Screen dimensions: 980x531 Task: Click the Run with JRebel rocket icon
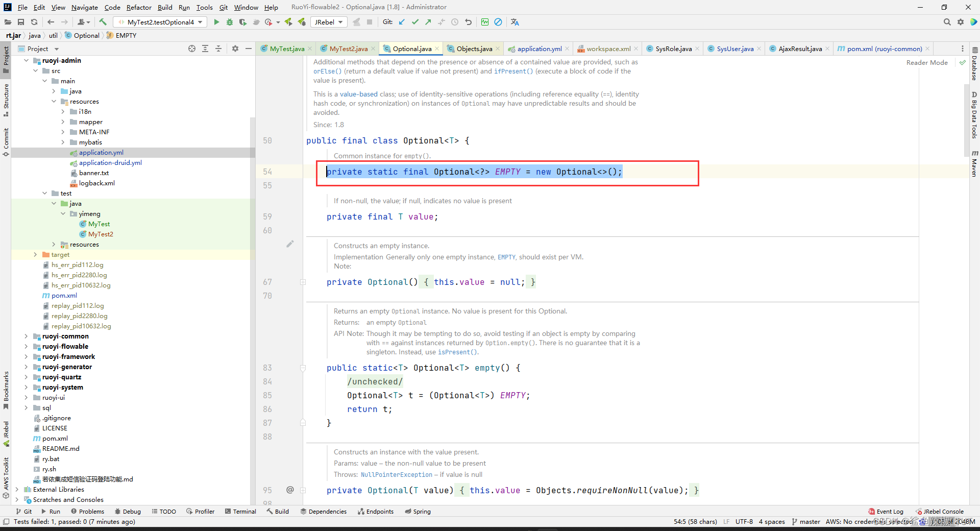pos(288,22)
